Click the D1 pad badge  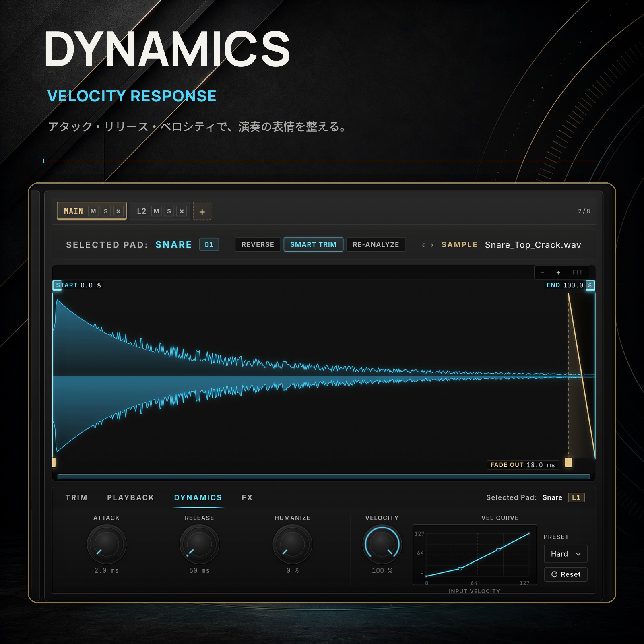point(209,244)
